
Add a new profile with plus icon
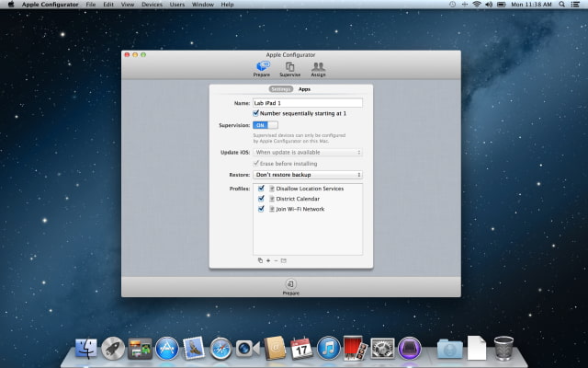point(268,260)
